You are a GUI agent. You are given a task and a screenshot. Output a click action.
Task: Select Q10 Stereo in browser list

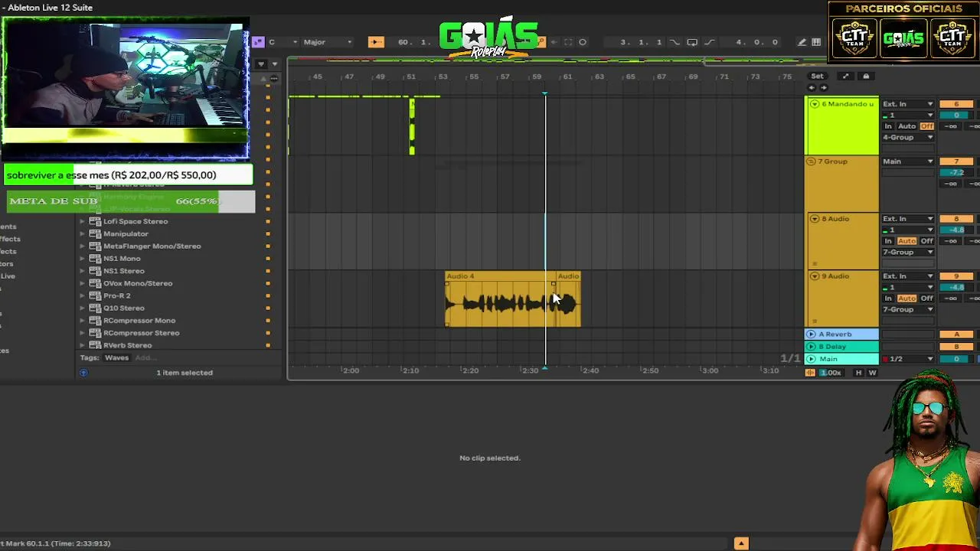[123, 308]
